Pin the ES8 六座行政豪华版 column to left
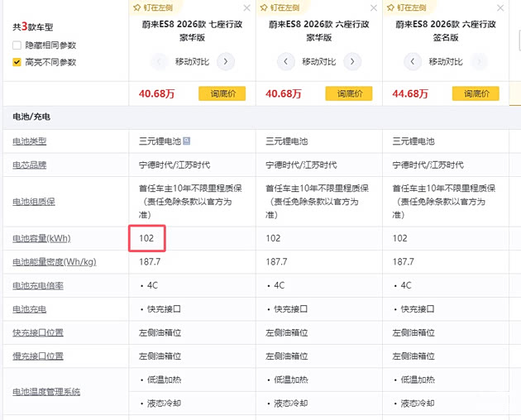521x420 pixels. (280, 7)
